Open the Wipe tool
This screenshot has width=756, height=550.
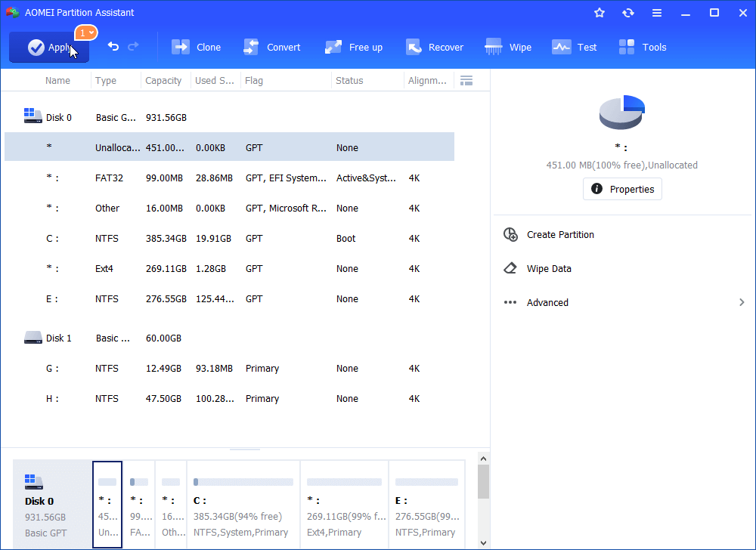tap(508, 47)
